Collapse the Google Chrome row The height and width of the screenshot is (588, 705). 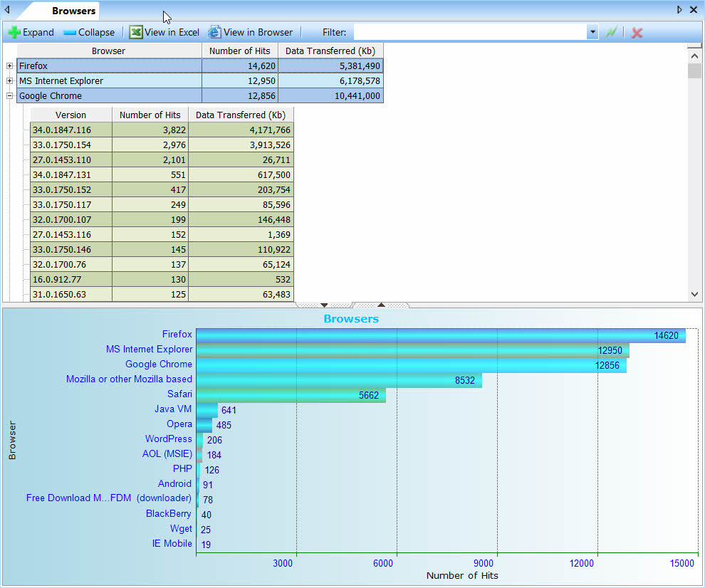9,96
